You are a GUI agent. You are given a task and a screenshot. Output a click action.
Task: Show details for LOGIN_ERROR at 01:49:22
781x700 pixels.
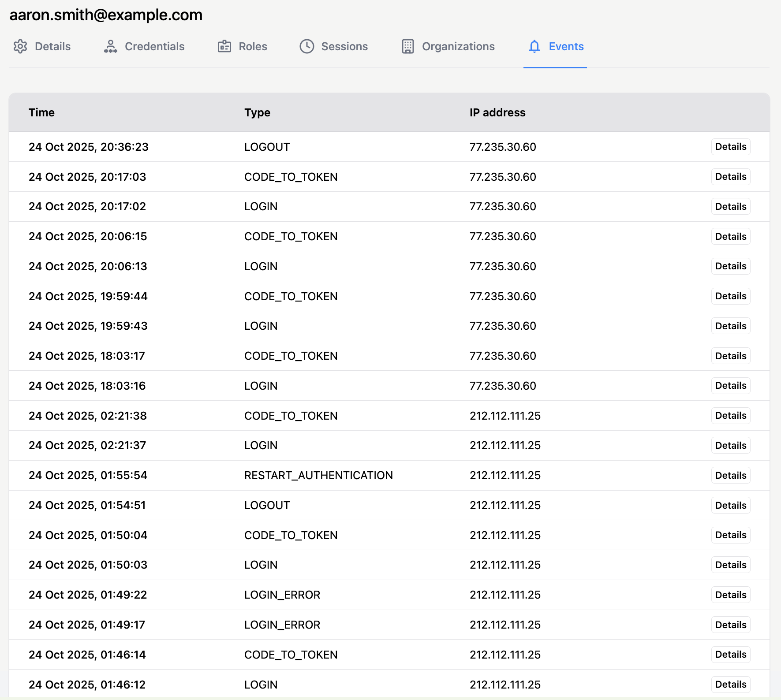(730, 595)
